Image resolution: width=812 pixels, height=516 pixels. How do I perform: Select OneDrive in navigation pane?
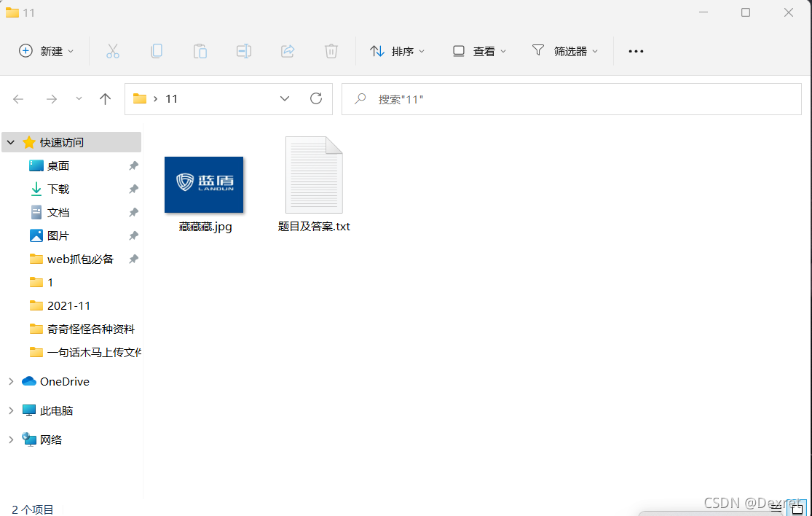(x=64, y=381)
